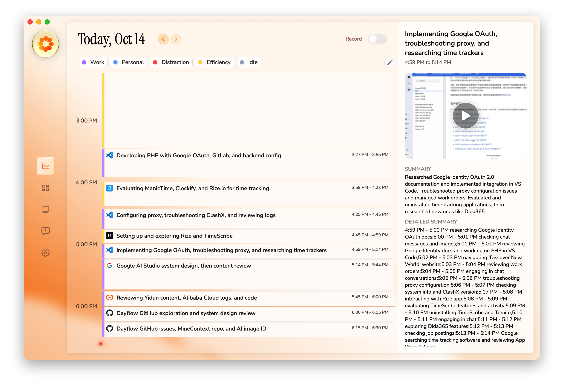
Task: Open settings gear in sidebar
Action: 45,253
